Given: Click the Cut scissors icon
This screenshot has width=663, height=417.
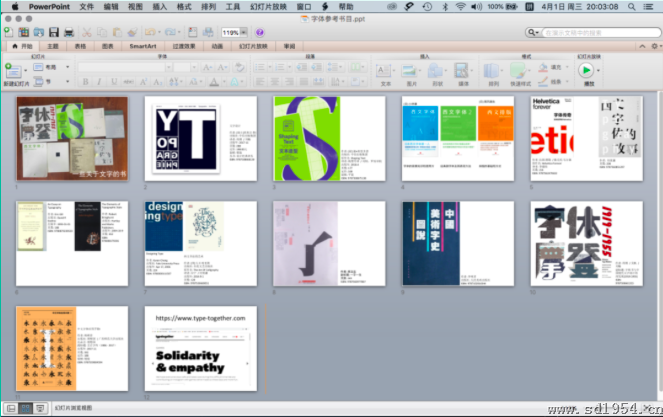Looking at the screenshot, I should click(x=87, y=33).
